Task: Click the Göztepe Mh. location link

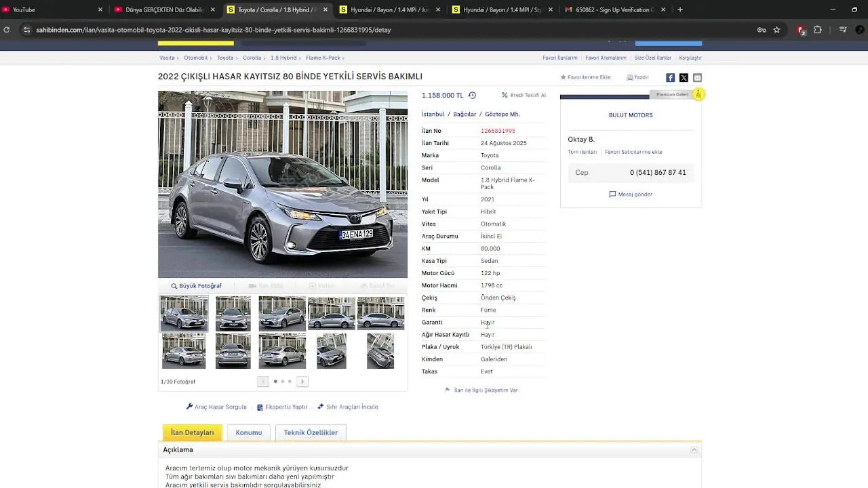Action: point(502,115)
